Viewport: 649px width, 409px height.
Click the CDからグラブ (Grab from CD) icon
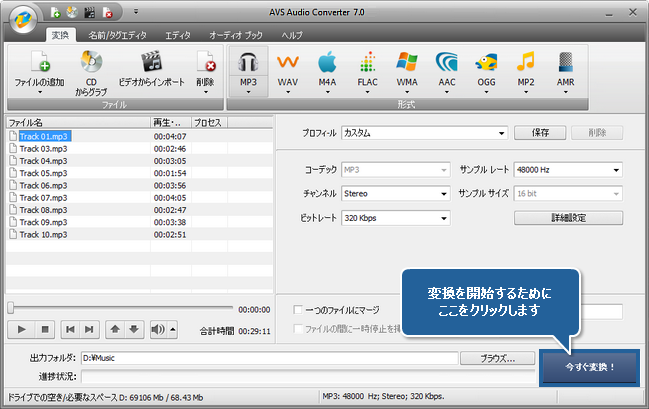(x=91, y=64)
